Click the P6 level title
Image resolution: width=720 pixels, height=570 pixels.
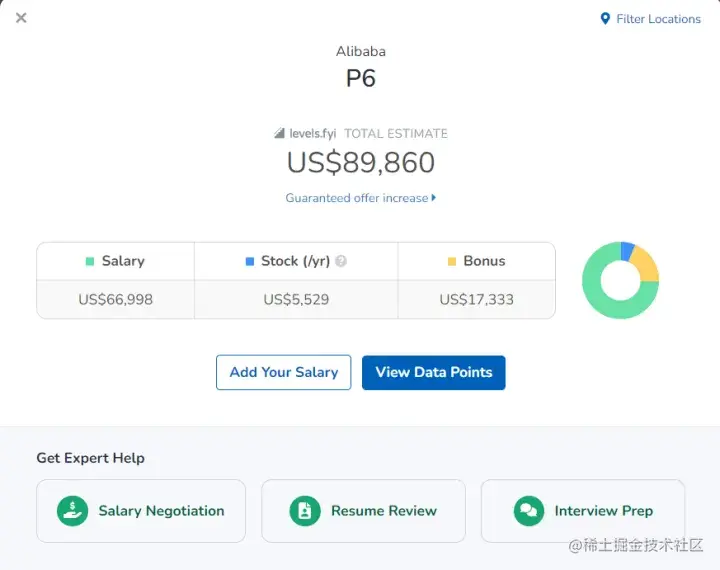361,78
